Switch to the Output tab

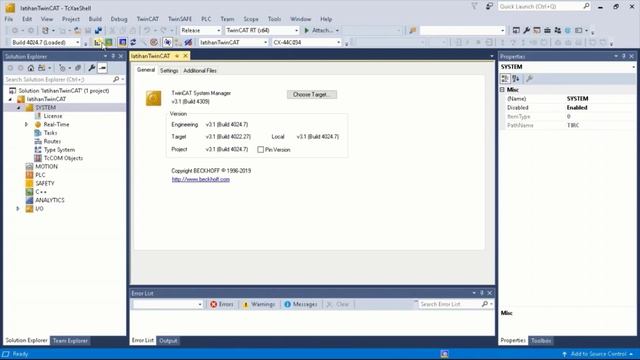click(168, 341)
